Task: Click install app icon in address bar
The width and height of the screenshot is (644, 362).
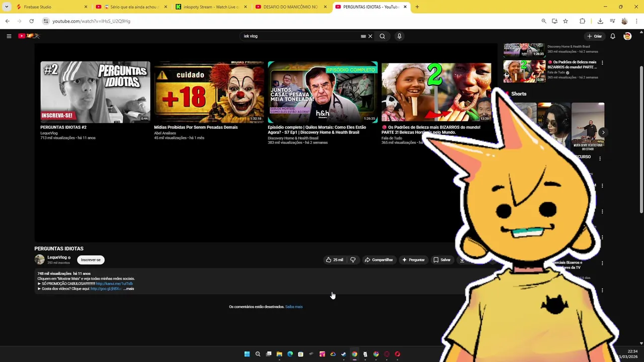Action: click(x=554, y=21)
